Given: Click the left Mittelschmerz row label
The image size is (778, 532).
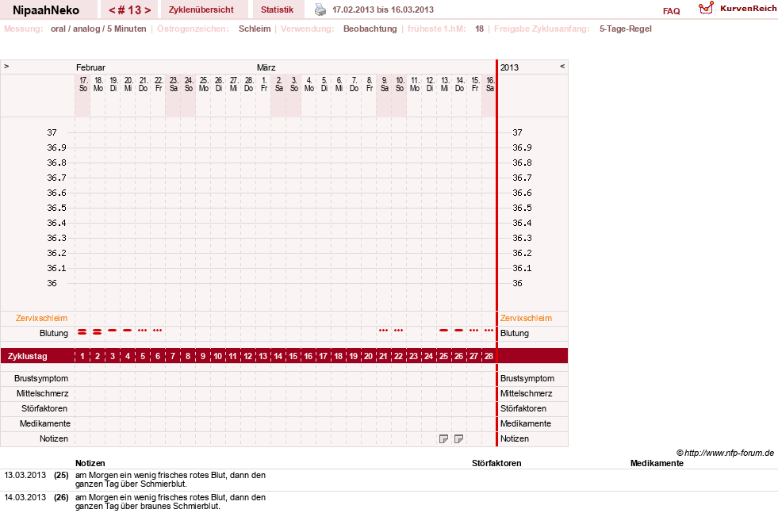Looking at the screenshot, I should (x=42, y=393).
